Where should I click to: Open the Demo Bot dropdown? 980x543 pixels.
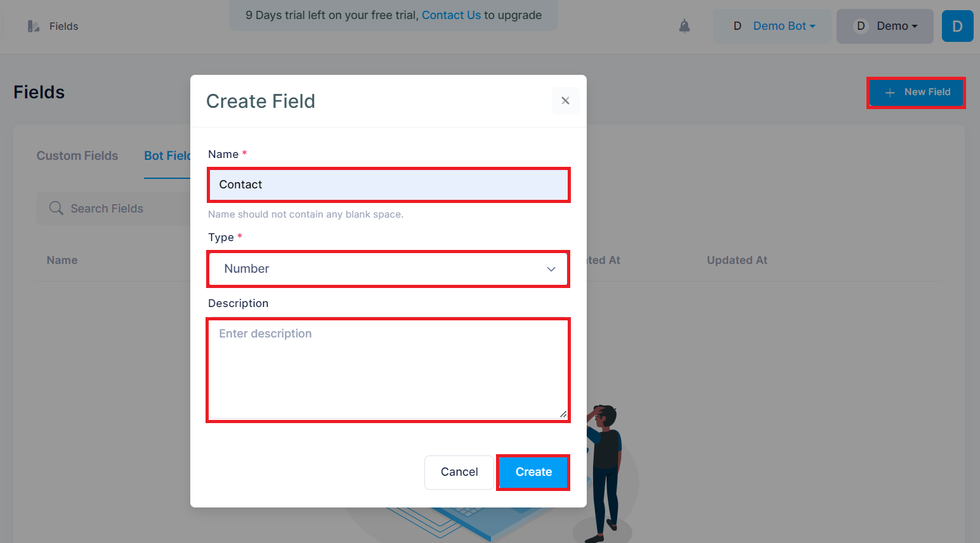click(772, 26)
